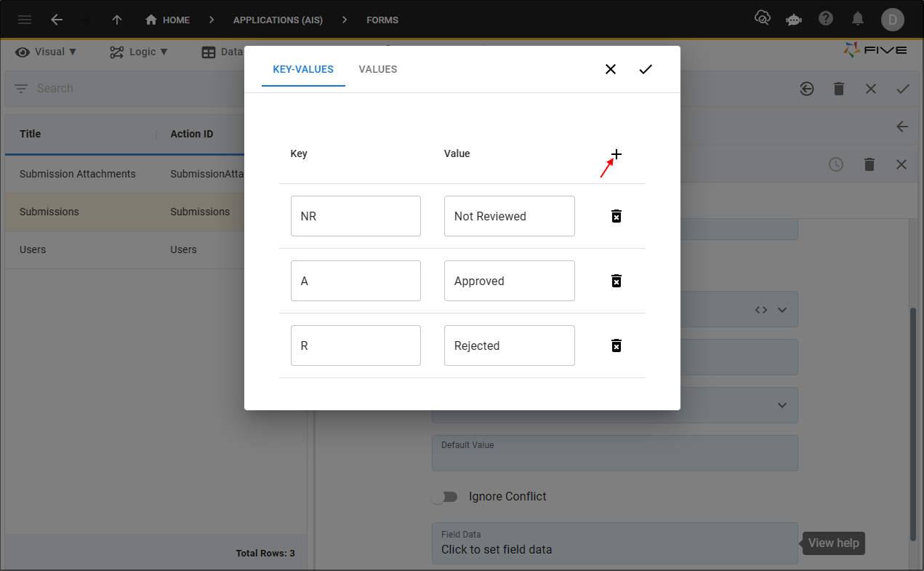Viewport: 924px width, 571px height.
Task: Open the Visual menu dropdown
Action: tap(46, 52)
